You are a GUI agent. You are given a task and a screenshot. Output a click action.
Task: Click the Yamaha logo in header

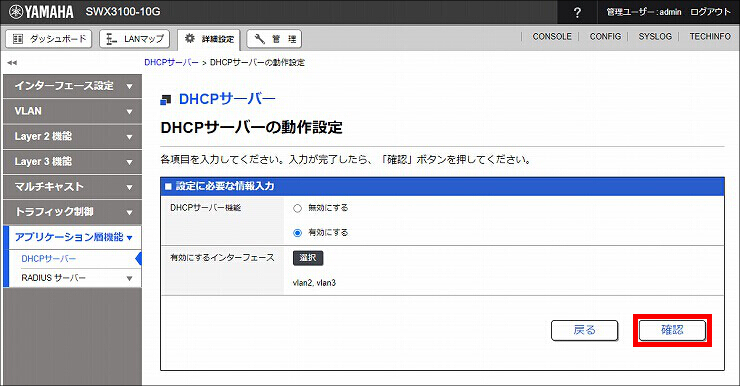point(42,12)
